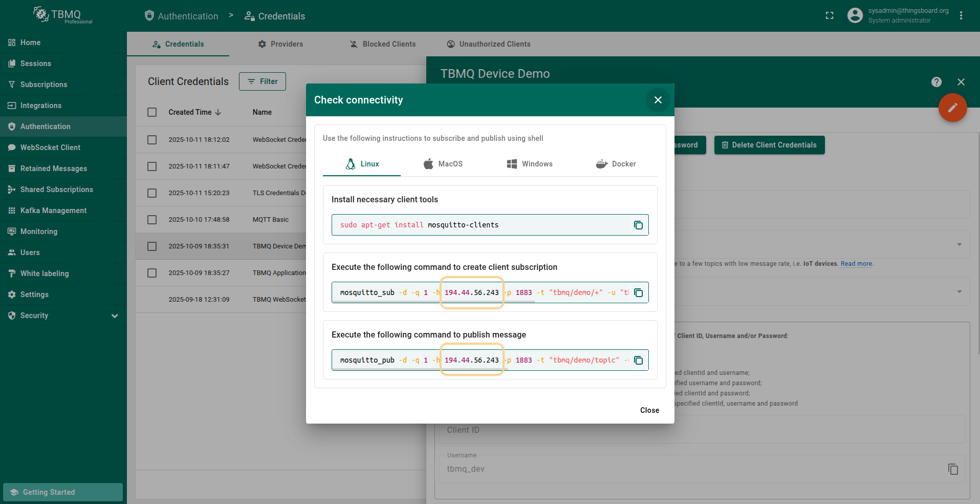Expand the Security sidebar section
The height and width of the screenshot is (504, 980).
click(x=115, y=316)
